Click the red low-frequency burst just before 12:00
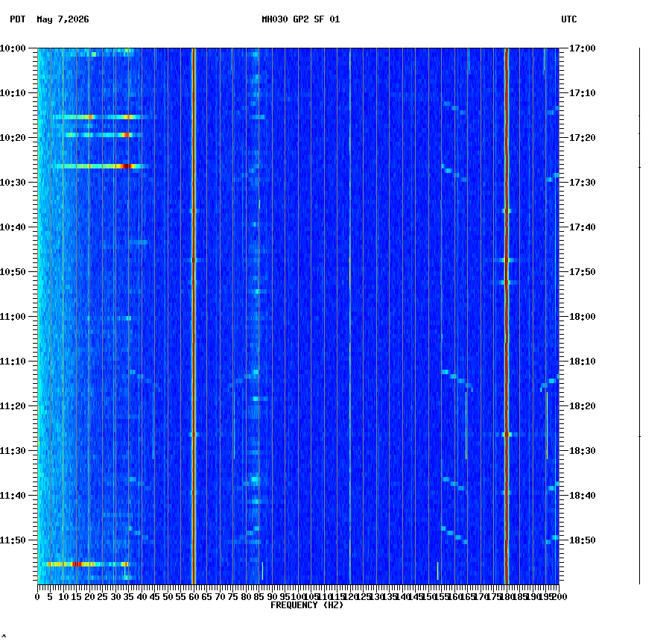This screenshot has height=644, width=672. pyautogui.click(x=77, y=564)
